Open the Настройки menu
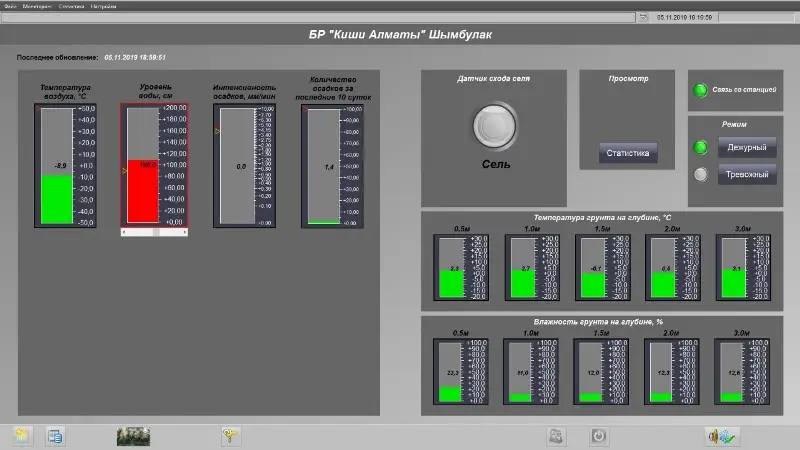800x450 pixels. (x=102, y=6)
